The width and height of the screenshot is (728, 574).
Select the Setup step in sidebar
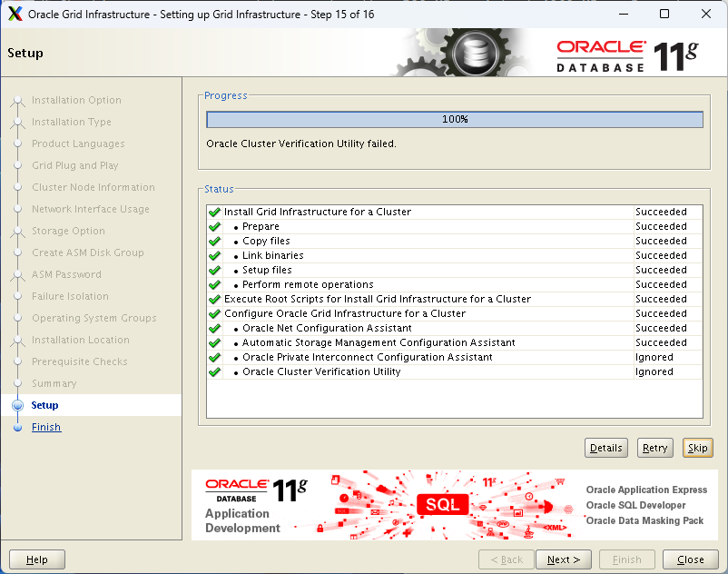click(44, 405)
